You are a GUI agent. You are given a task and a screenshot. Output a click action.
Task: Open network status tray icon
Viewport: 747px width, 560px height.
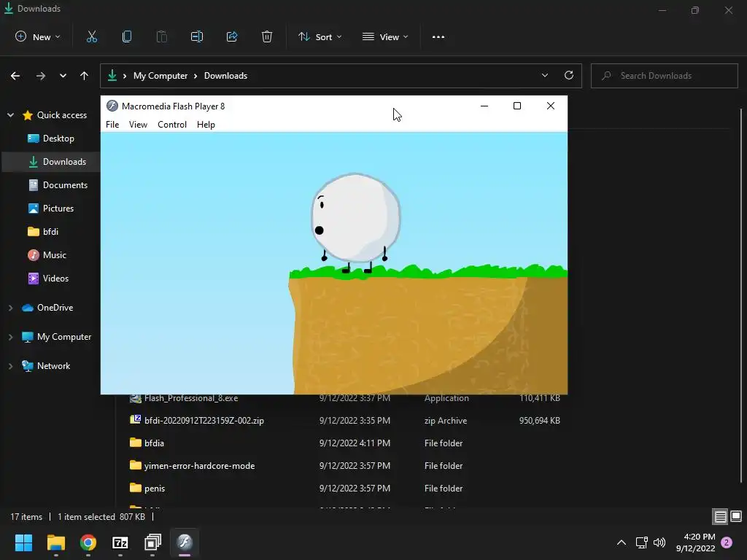coord(641,542)
